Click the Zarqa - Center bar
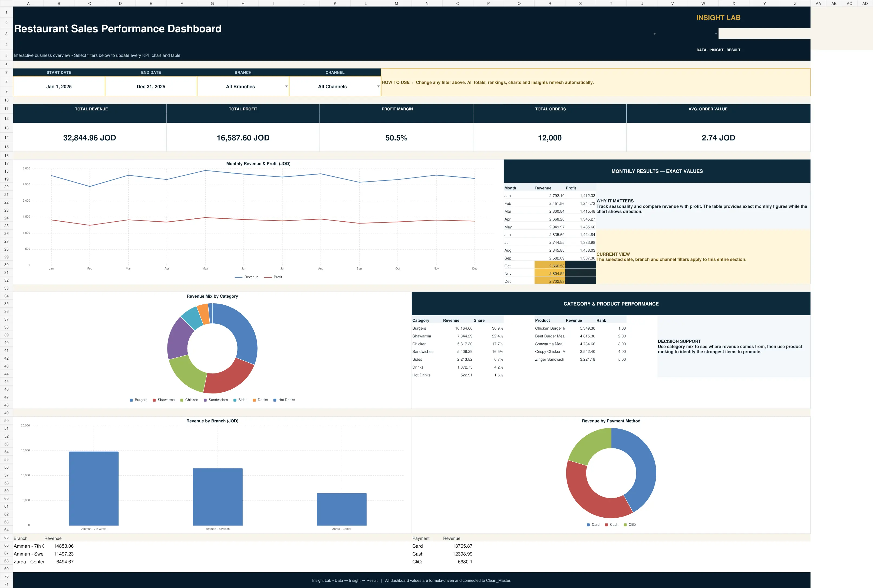This screenshot has width=873, height=588. coord(342,510)
